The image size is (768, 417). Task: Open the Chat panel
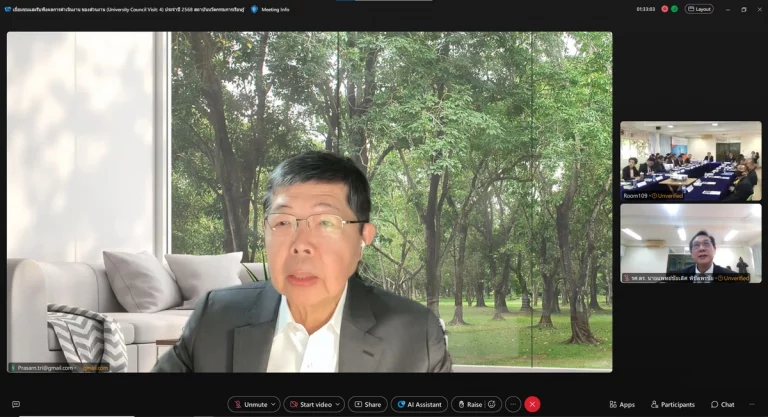coord(722,404)
